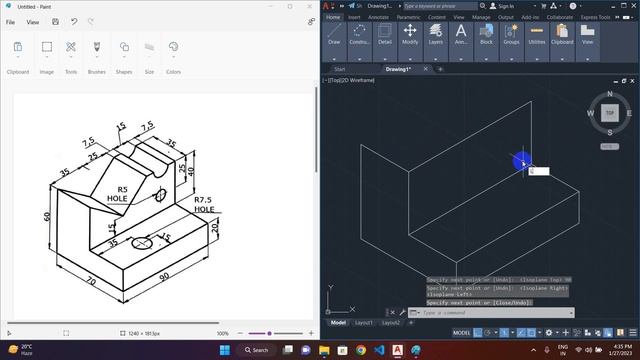
Task: Open the command line history dropdown arrow
Action: pyautogui.click(x=571, y=313)
